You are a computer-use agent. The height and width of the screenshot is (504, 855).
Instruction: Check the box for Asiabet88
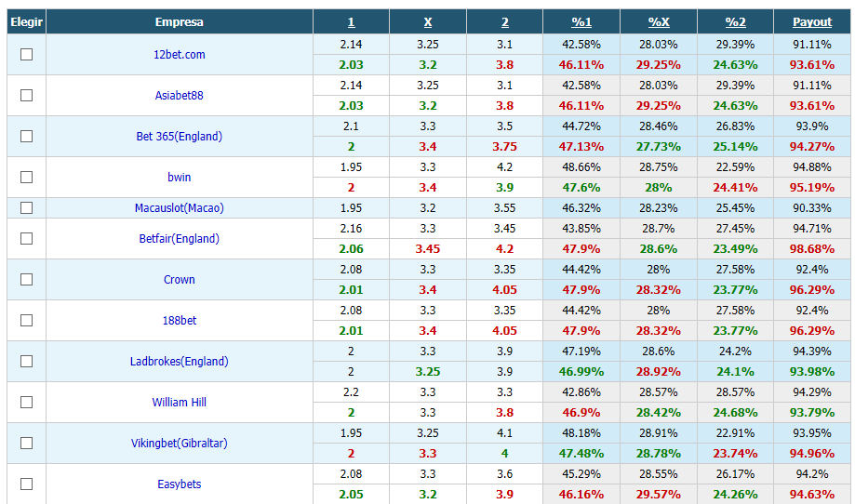click(26, 96)
